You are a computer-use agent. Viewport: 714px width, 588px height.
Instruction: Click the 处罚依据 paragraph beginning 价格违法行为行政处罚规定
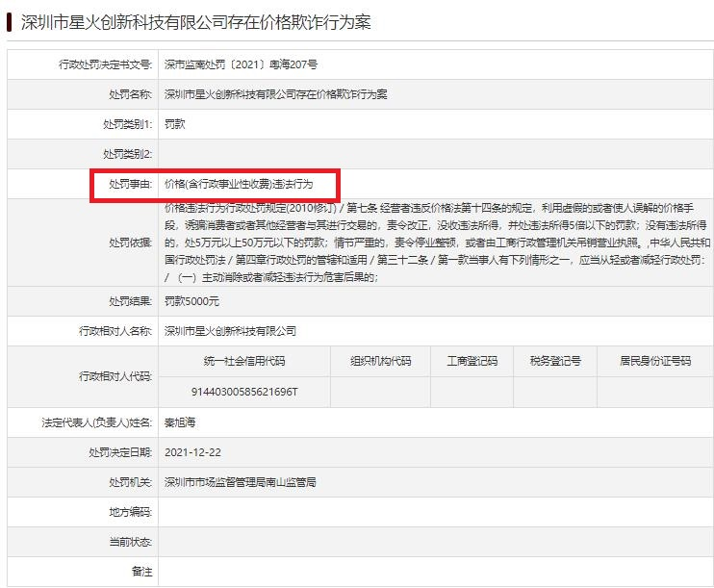pyautogui.click(x=437, y=243)
